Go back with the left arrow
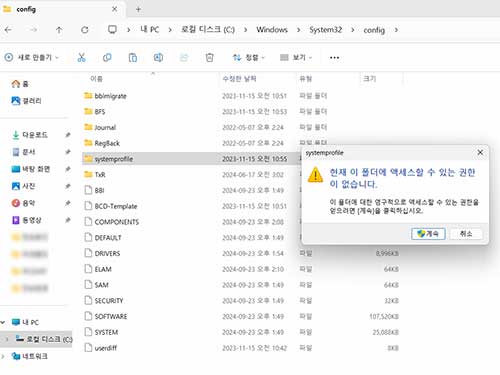The image size is (500, 375). (x=8, y=30)
